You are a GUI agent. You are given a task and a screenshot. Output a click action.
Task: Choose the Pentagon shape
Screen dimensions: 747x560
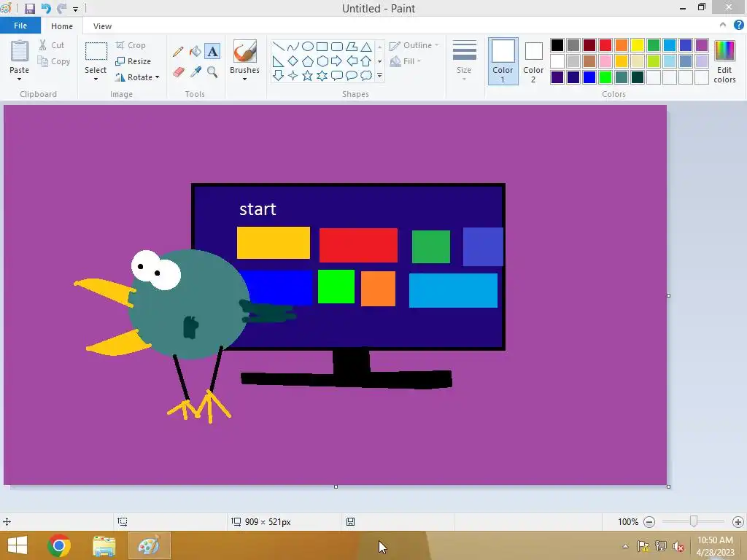(x=308, y=61)
